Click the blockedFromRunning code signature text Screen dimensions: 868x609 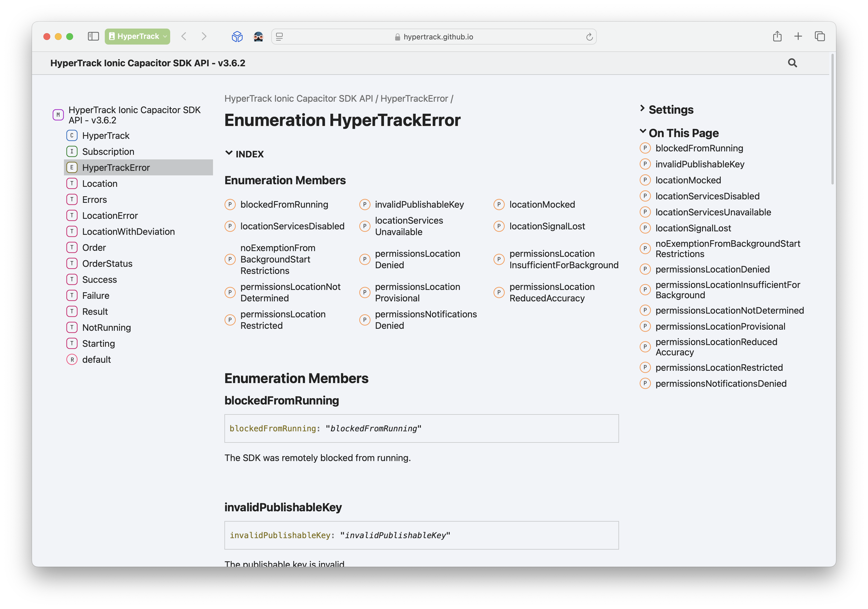(x=325, y=428)
